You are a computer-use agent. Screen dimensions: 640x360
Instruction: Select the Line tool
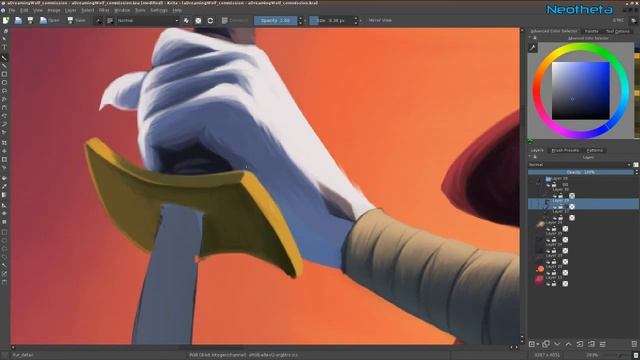[x=4, y=66]
